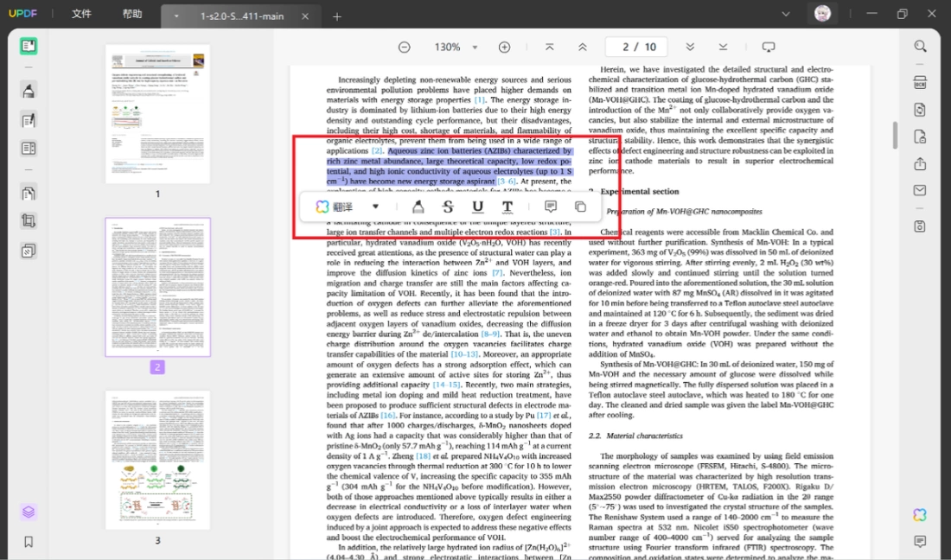The image size is (951, 560).
Task: Follow citation link [3-6] in text
Action: [x=507, y=181]
